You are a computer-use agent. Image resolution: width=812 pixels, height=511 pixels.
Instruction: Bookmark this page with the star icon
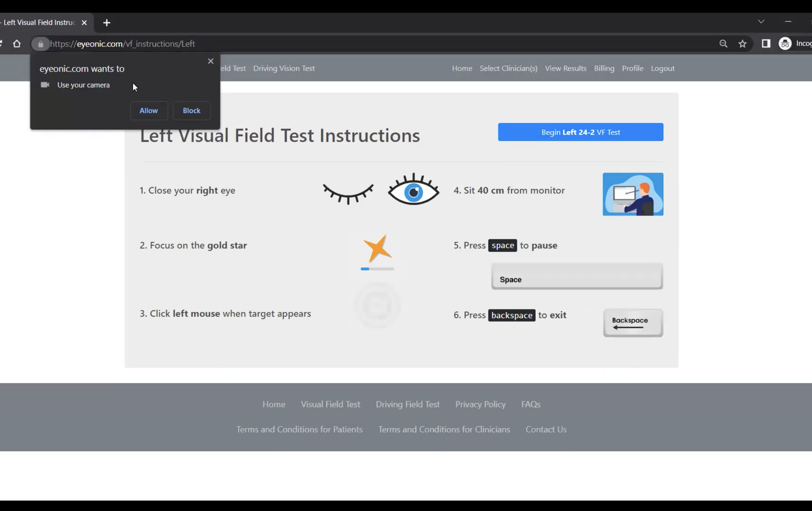pyautogui.click(x=742, y=44)
